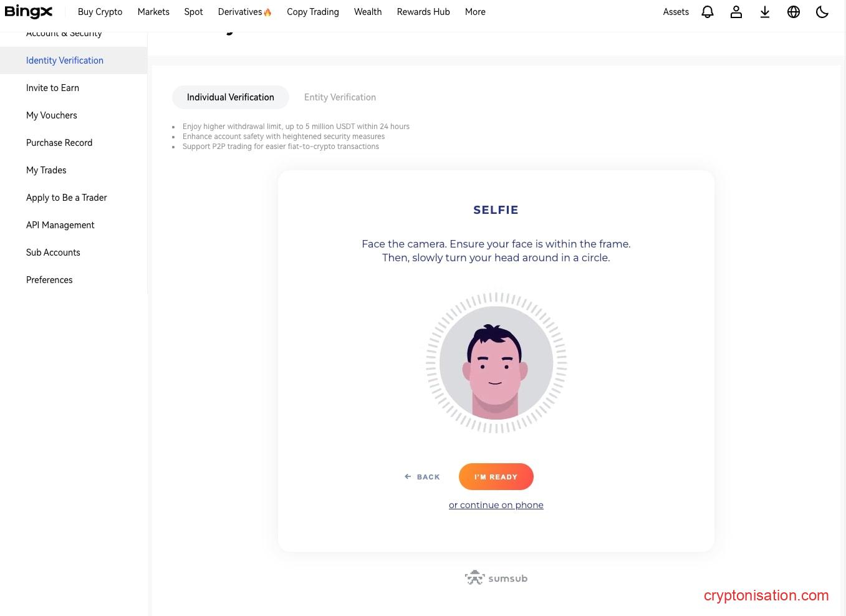
Task: Click the 'or continue on phone' link
Action: (x=496, y=505)
